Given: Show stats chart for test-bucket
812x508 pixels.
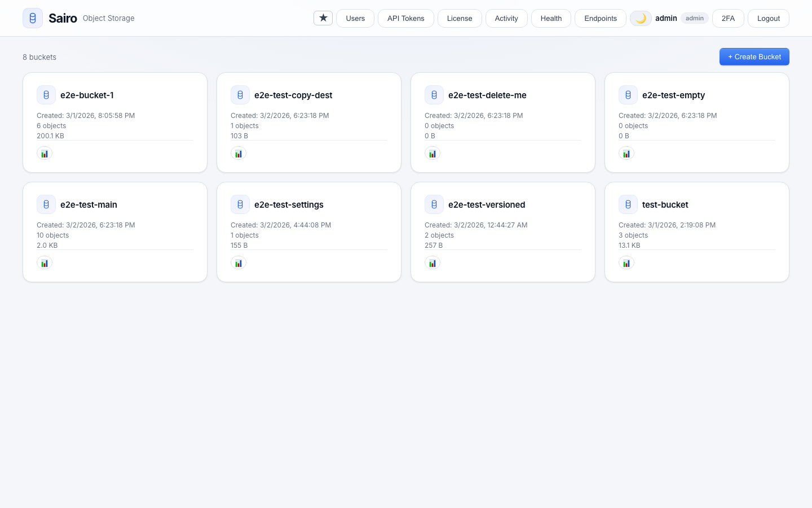Looking at the screenshot, I should tap(626, 263).
